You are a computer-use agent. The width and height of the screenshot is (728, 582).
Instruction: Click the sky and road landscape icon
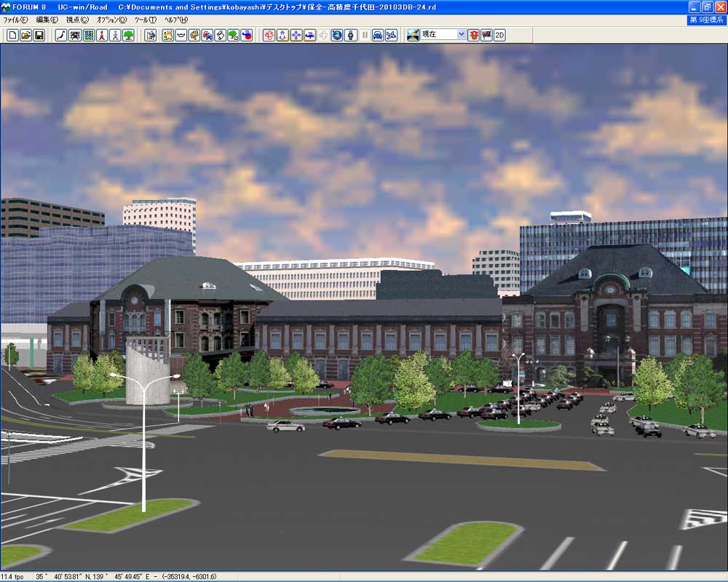coord(414,35)
